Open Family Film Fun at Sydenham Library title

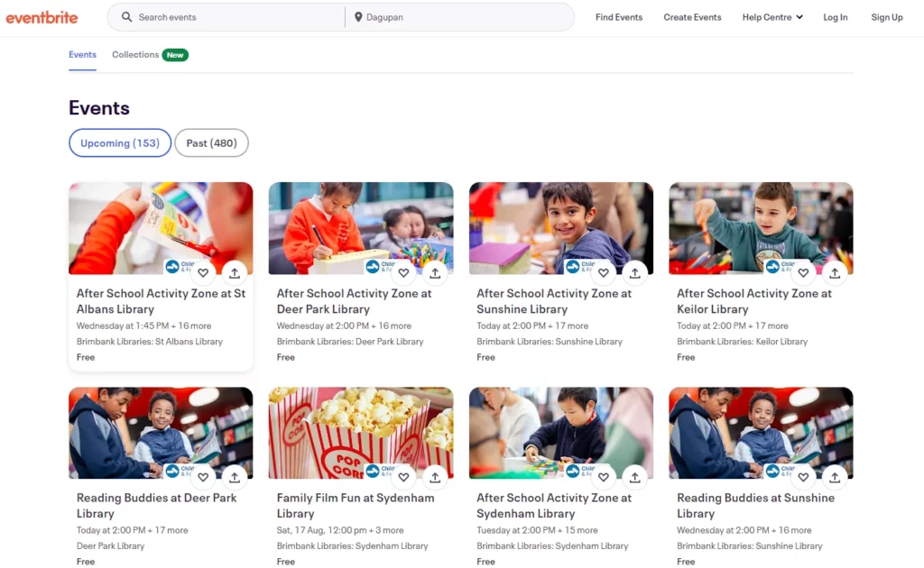tap(356, 505)
